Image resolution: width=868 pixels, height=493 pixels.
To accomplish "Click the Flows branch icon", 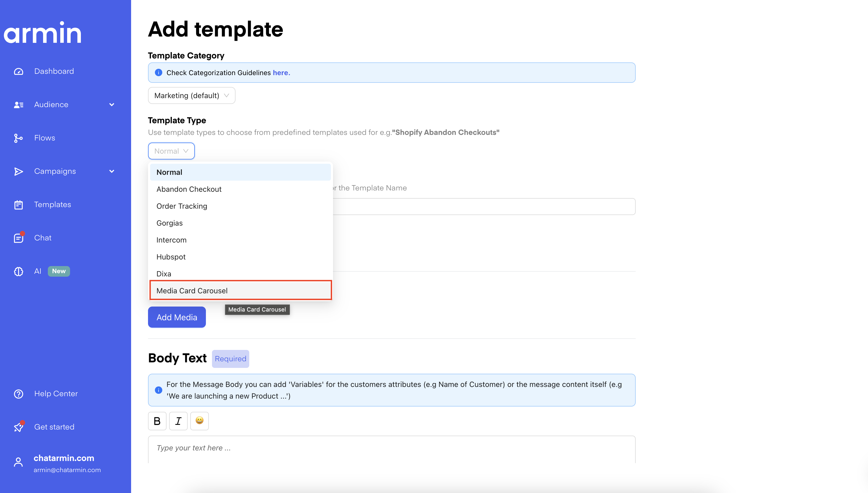I will pyautogui.click(x=18, y=138).
